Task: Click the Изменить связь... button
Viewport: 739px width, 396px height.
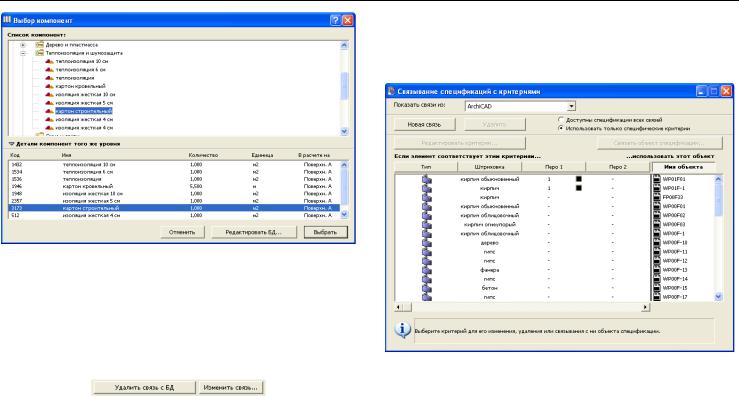Action: tap(230, 388)
